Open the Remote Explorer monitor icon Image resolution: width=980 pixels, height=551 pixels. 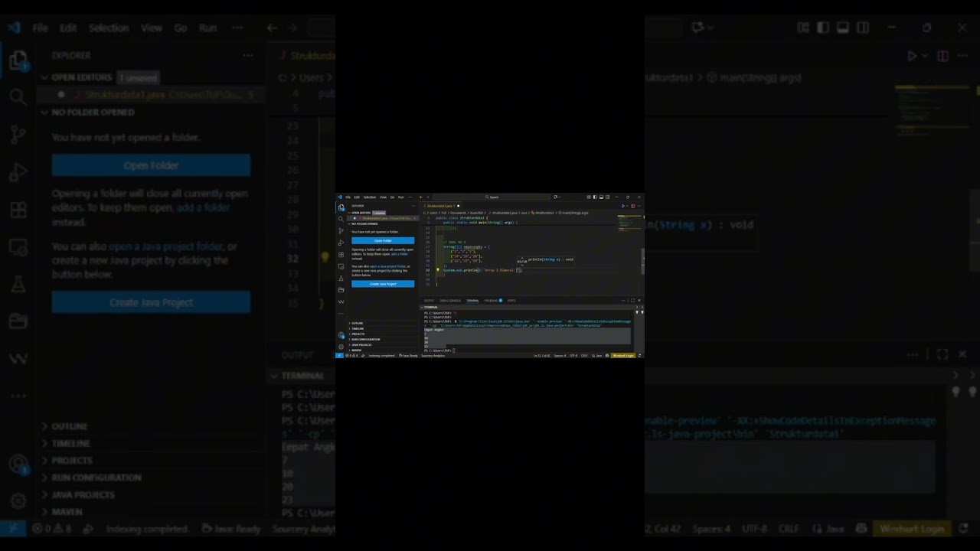[x=341, y=266]
